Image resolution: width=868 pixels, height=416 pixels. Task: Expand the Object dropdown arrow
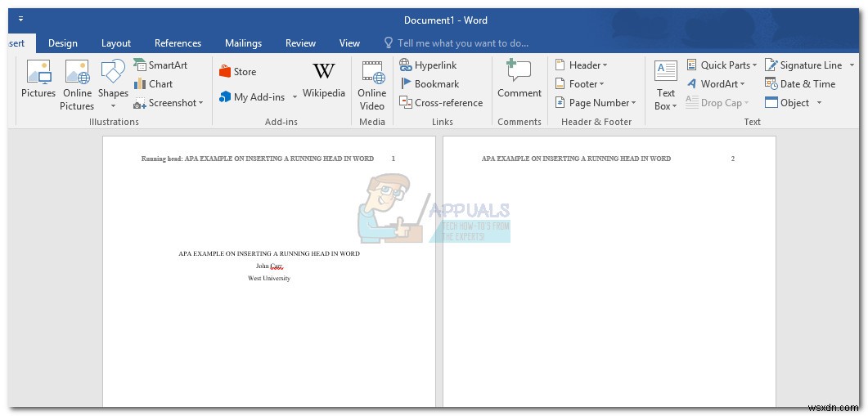coord(819,103)
